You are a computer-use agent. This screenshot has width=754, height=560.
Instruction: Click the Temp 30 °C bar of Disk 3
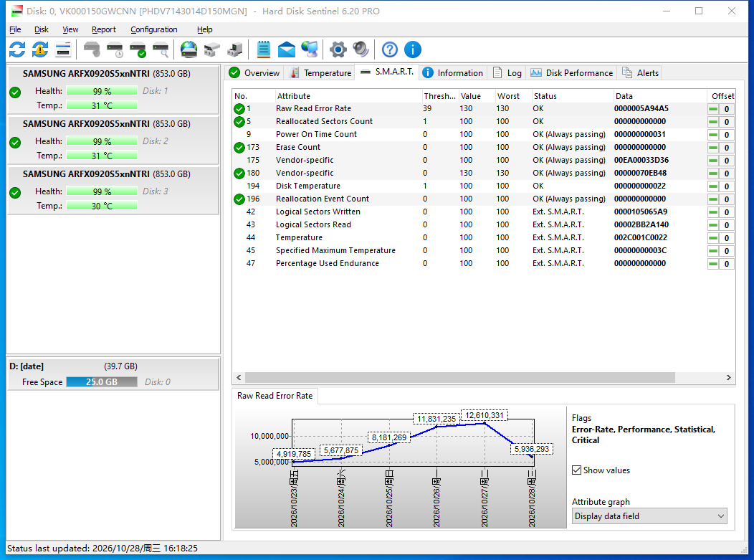tap(102, 206)
